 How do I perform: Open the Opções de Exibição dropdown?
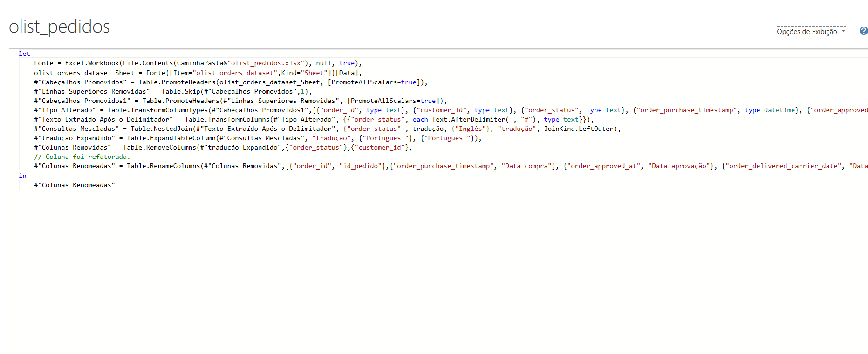pos(812,31)
